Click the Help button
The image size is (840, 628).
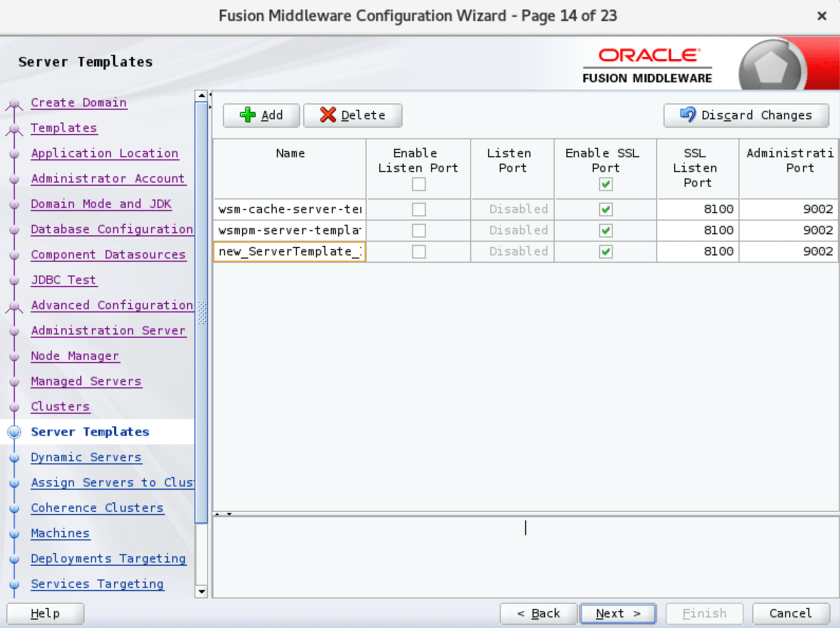point(45,614)
